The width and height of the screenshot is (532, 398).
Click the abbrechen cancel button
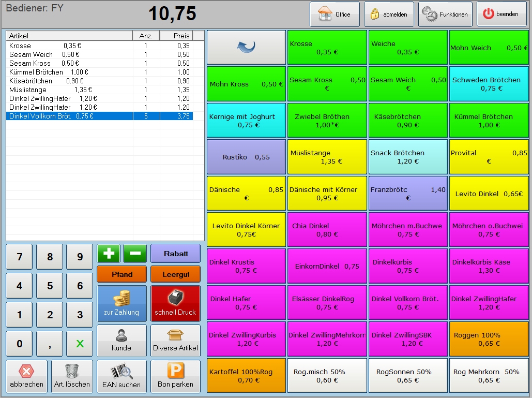[26, 376]
